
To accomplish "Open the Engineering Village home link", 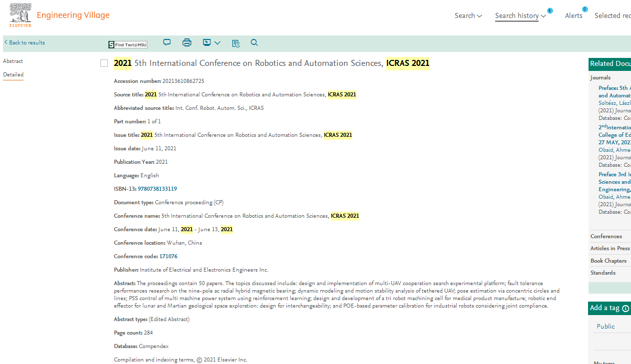I will 73,15.
